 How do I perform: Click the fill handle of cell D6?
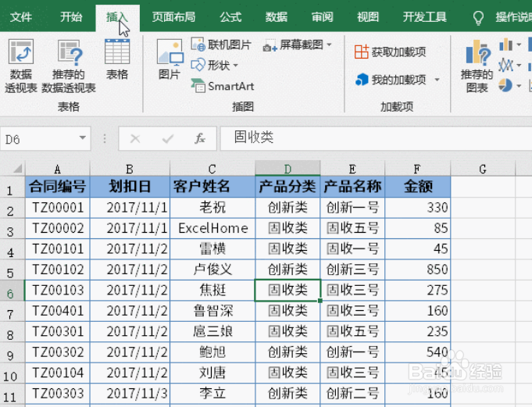point(320,301)
